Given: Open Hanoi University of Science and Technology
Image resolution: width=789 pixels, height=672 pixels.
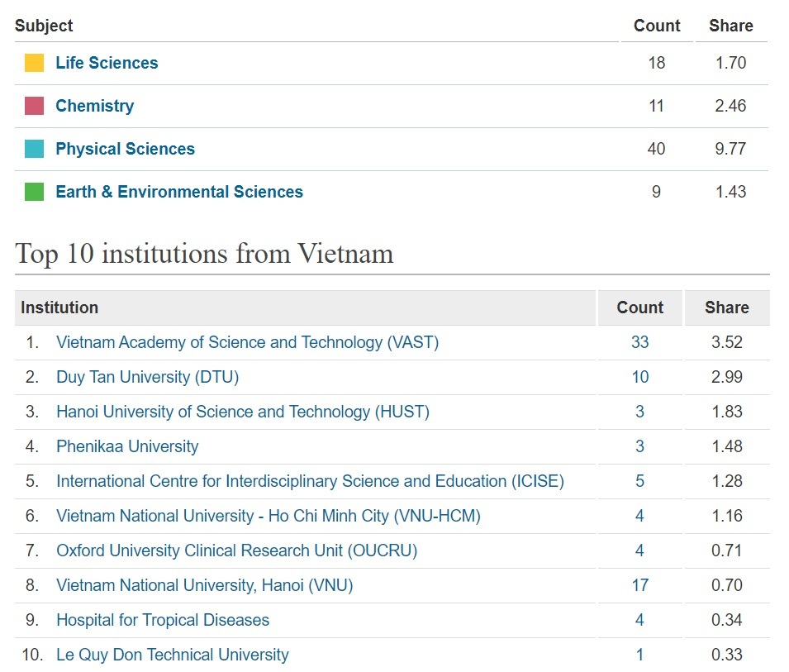Looking at the screenshot, I should (242, 412).
